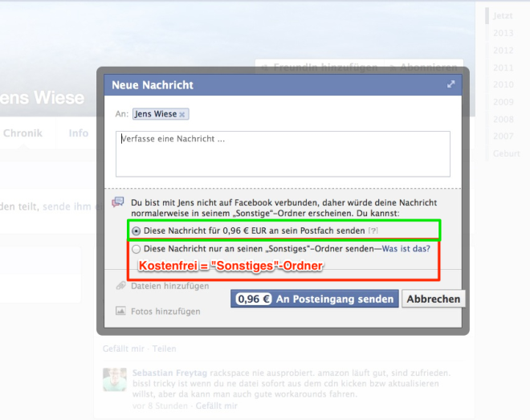This screenshot has height=420, width=530.
Task: Jump to 2013 in the timeline
Action: pyautogui.click(x=503, y=33)
